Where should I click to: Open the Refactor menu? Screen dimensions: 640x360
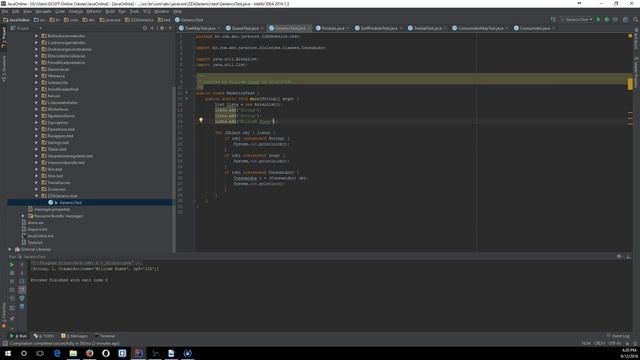[x=94, y=11]
